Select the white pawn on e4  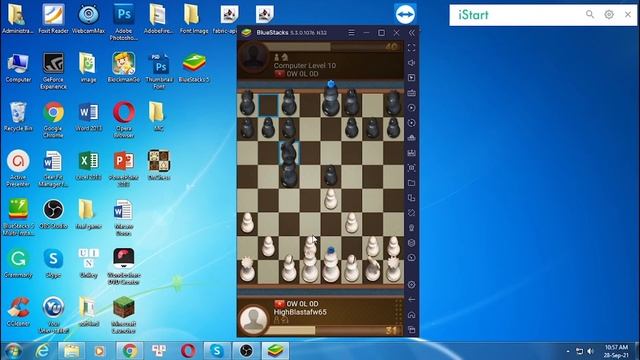click(331, 200)
